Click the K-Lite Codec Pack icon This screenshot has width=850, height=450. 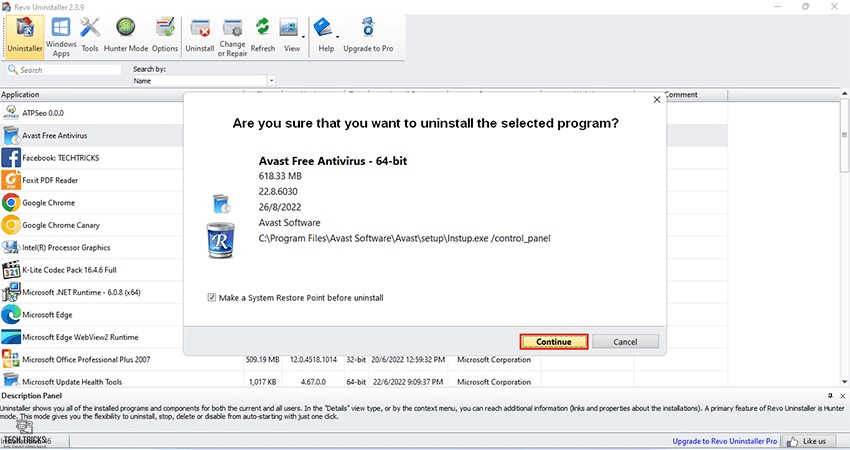11,269
